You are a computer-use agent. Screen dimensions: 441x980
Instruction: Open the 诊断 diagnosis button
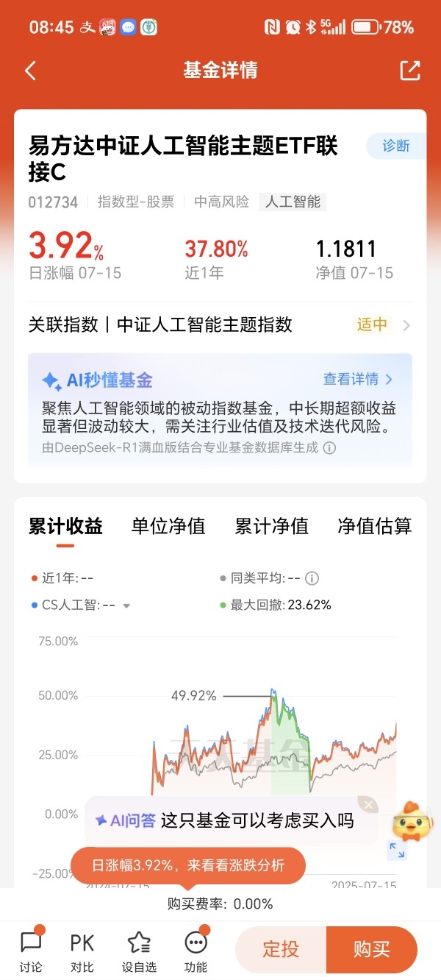(x=396, y=146)
